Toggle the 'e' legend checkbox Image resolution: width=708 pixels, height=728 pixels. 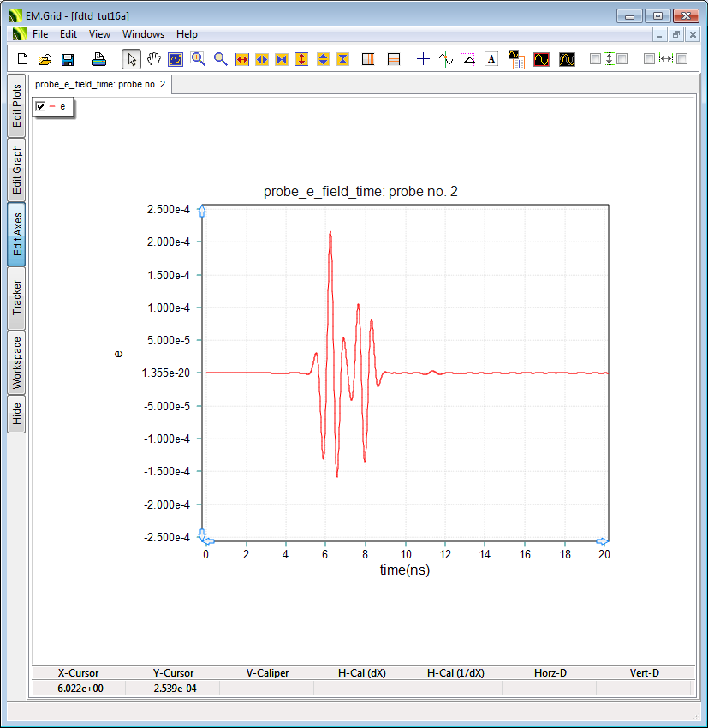(40, 106)
